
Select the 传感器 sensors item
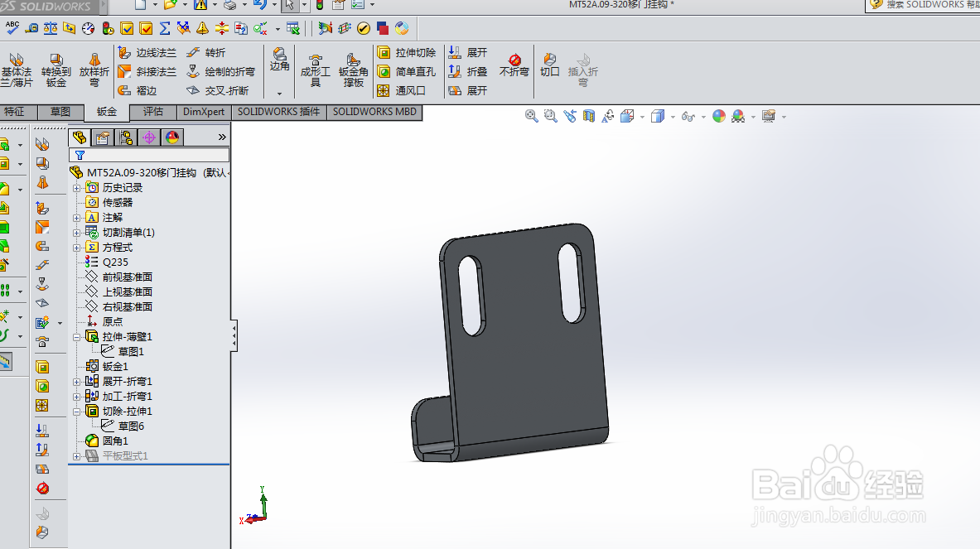(110, 202)
